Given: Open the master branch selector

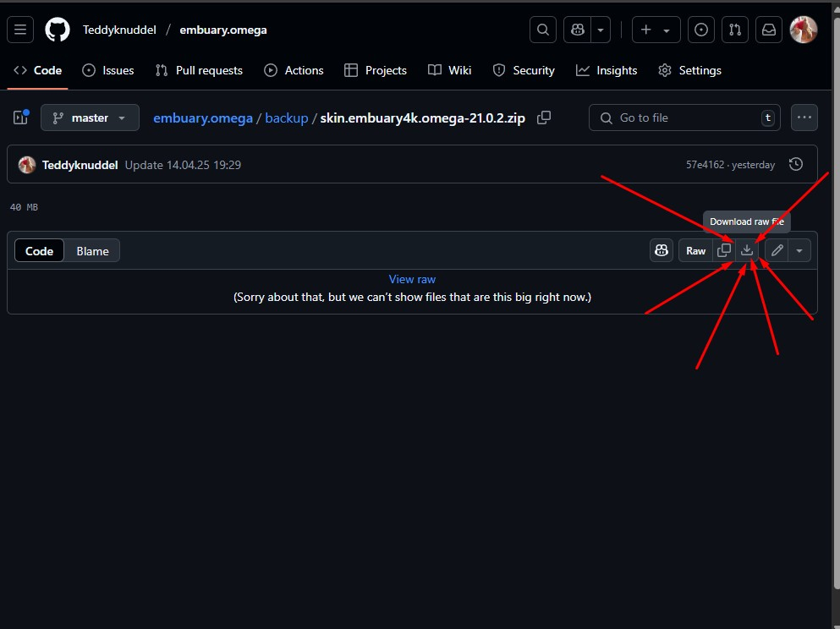Looking at the screenshot, I should coord(90,118).
